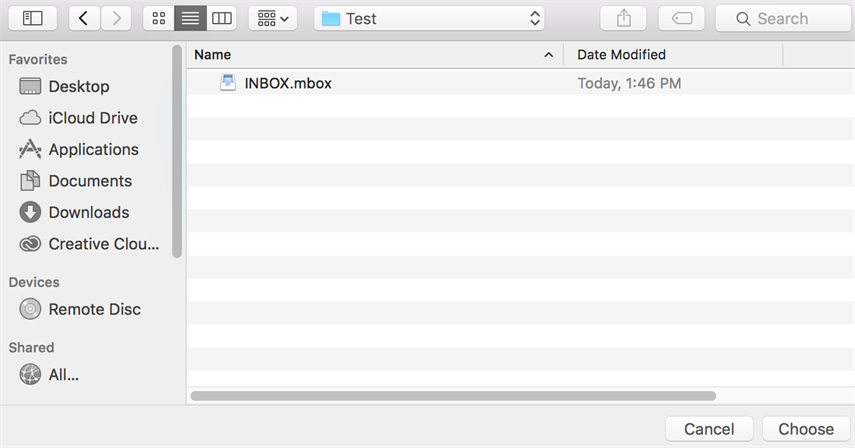
Task: Click the horizontal scrollbar in file list
Action: (453, 396)
